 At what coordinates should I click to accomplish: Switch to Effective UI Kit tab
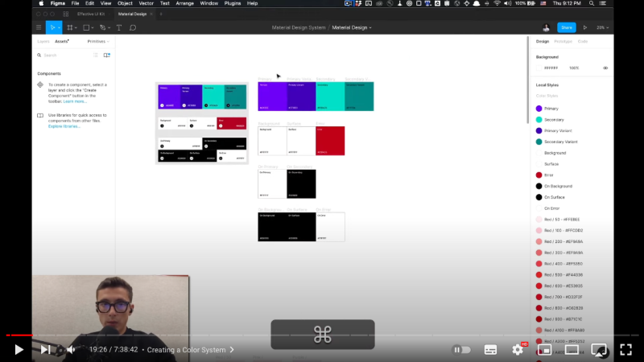pos(91,14)
